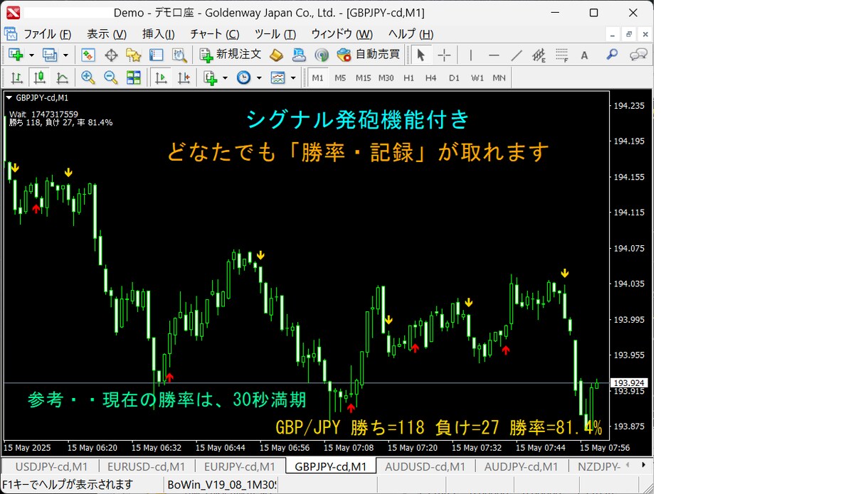Switch to candlestick chart display
Viewport: 868px width, 494px height.
pos(39,77)
